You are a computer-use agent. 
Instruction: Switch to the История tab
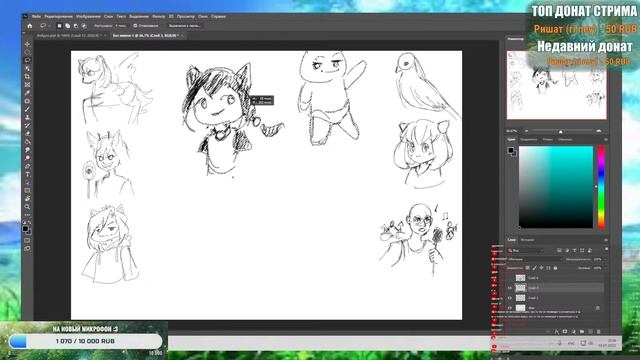pyautogui.click(x=527, y=240)
